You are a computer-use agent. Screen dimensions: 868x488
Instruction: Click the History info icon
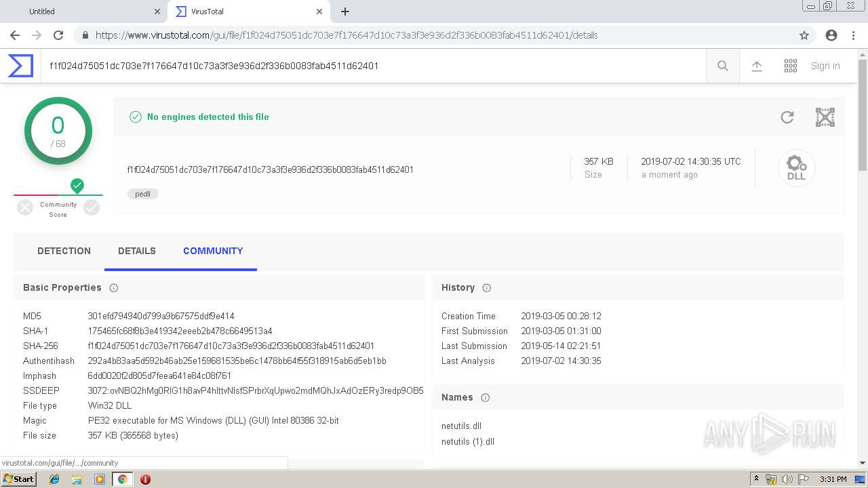coord(487,288)
